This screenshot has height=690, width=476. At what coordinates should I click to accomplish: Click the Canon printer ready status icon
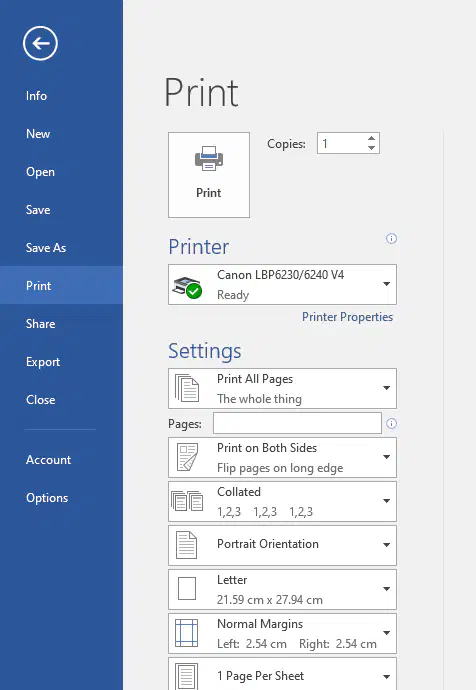187,288
